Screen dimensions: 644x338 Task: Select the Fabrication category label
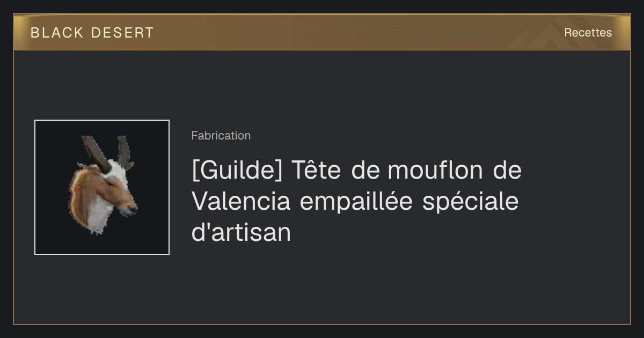click(221, 136)
